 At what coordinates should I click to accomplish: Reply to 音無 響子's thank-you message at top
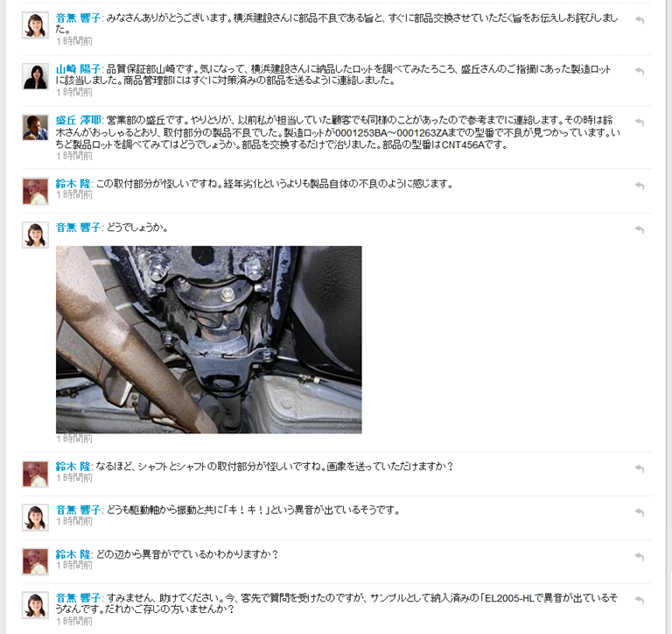click(x=640, y=20)
